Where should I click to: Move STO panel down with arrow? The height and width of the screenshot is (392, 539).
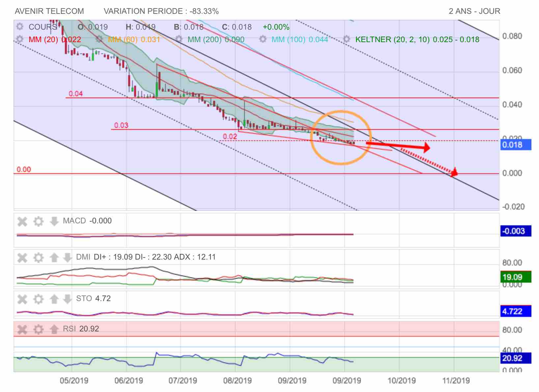(67, 299)
